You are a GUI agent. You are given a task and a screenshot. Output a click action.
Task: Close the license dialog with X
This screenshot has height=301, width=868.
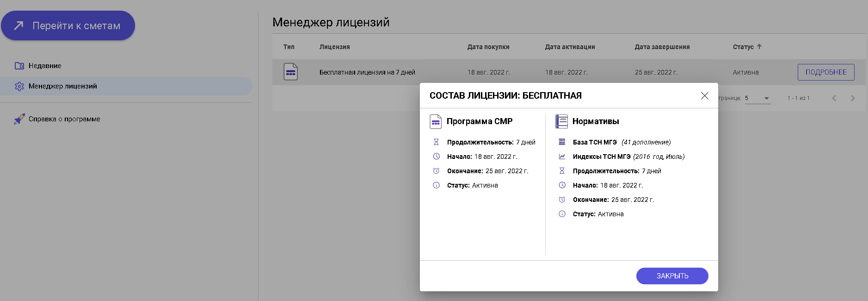pyautogui.click(x=705, y=95)
